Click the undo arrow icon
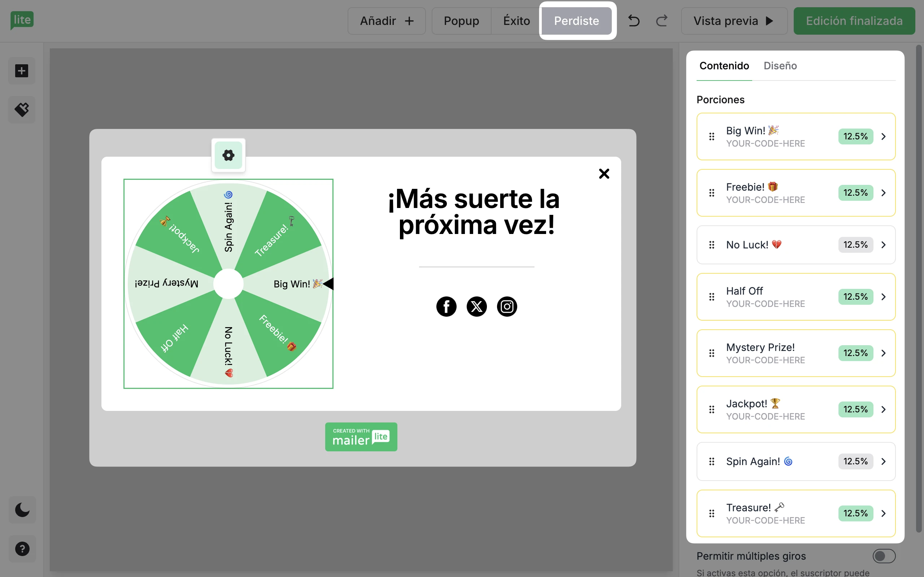 (x=633, y=21)
